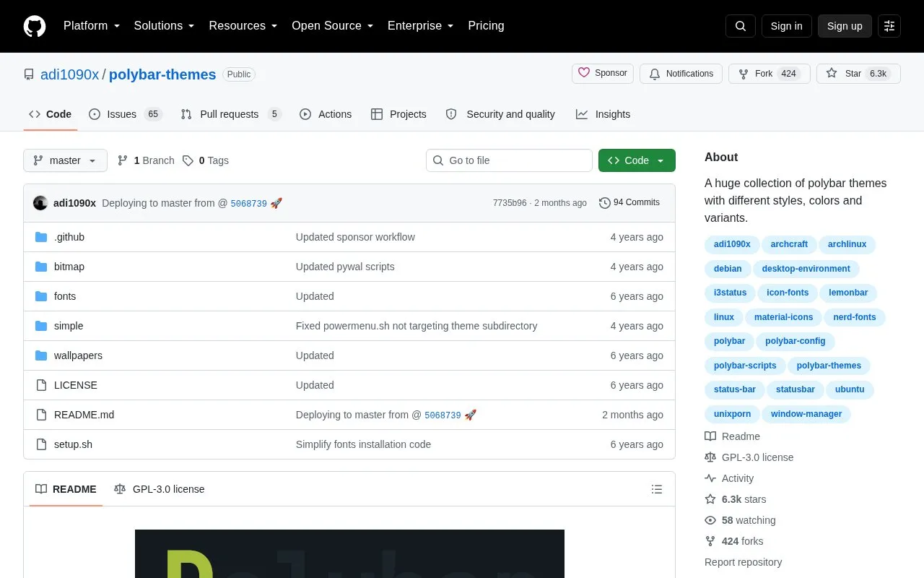Open the setup.sh file
Screen dimensions: 924x578
73,444
